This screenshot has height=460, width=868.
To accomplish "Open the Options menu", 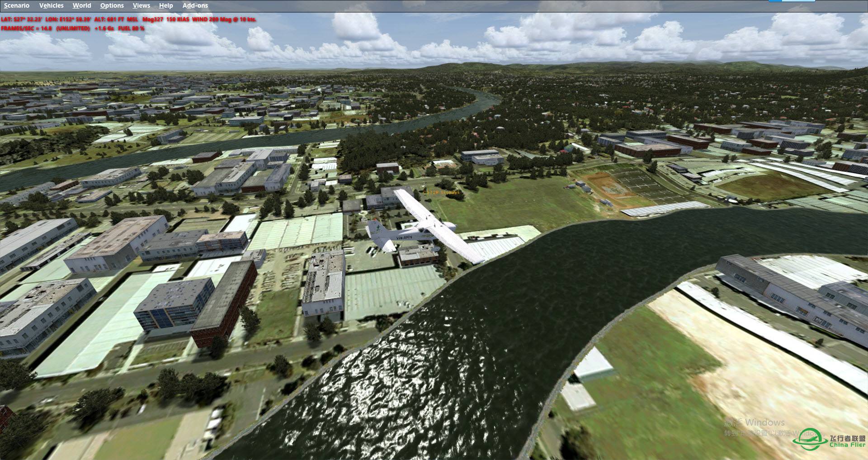I will [112, 5].
